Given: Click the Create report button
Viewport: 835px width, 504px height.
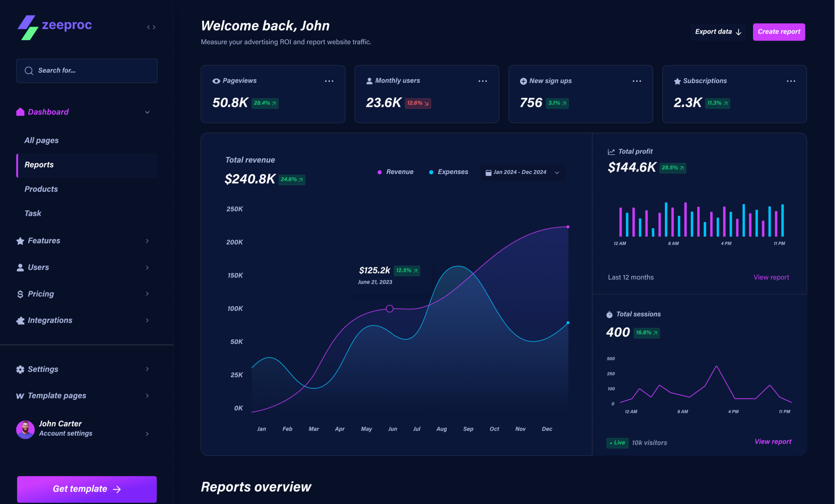Looking at the screenshot, I should coord(779,32).
